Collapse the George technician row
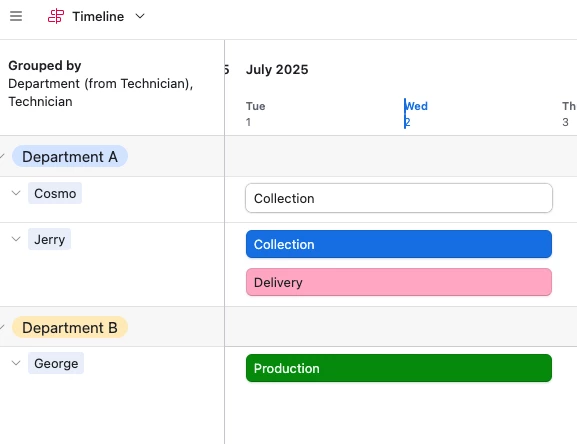577x444 pixels. tap(16, 363)
